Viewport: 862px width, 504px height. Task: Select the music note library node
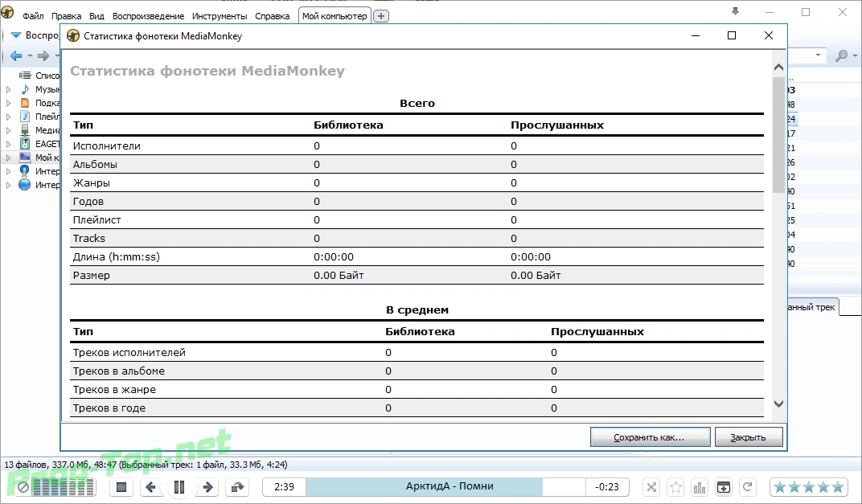point(25,89)
